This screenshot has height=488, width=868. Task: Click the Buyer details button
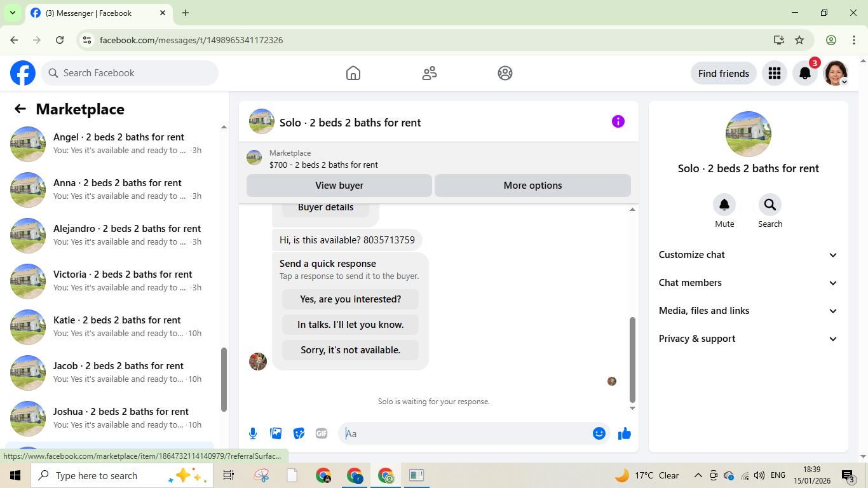(x=325, y=209)
